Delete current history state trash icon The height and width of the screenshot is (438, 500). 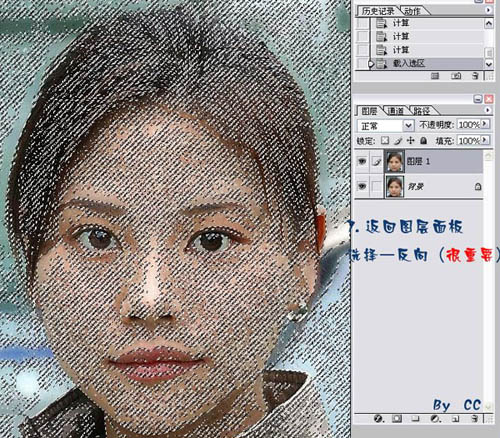coord(475,76)
